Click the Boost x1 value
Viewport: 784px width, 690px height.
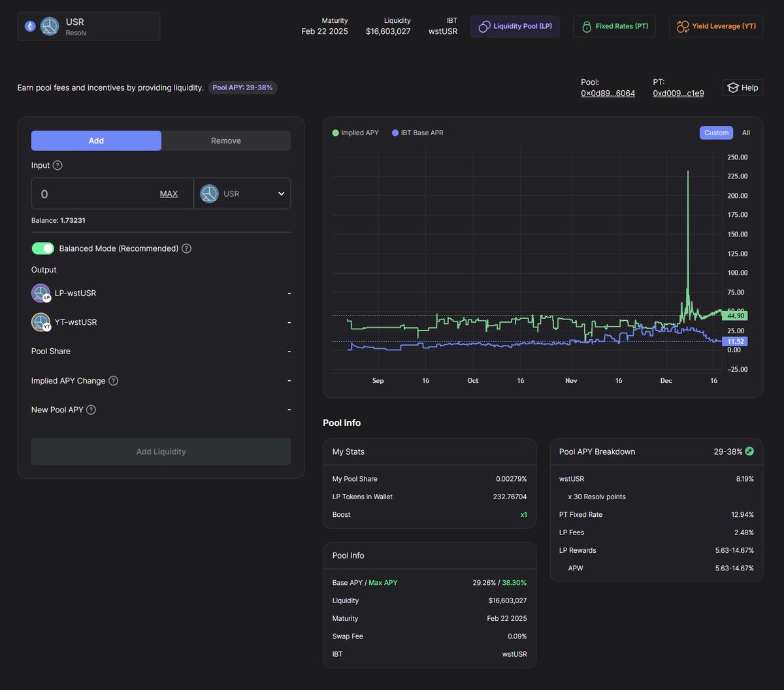[523, 515]
